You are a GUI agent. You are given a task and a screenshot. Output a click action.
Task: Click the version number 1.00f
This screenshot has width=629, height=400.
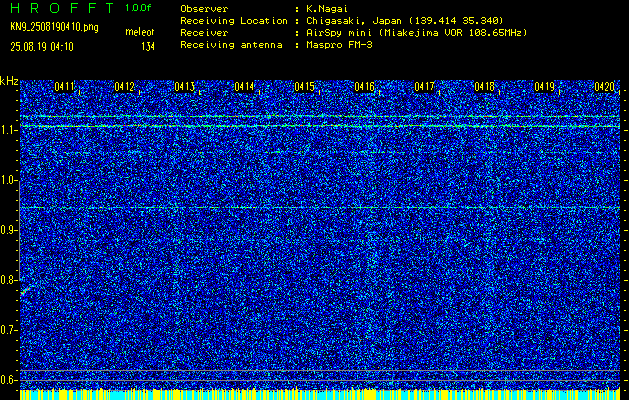pyautogui.click(x=138, y=8)
